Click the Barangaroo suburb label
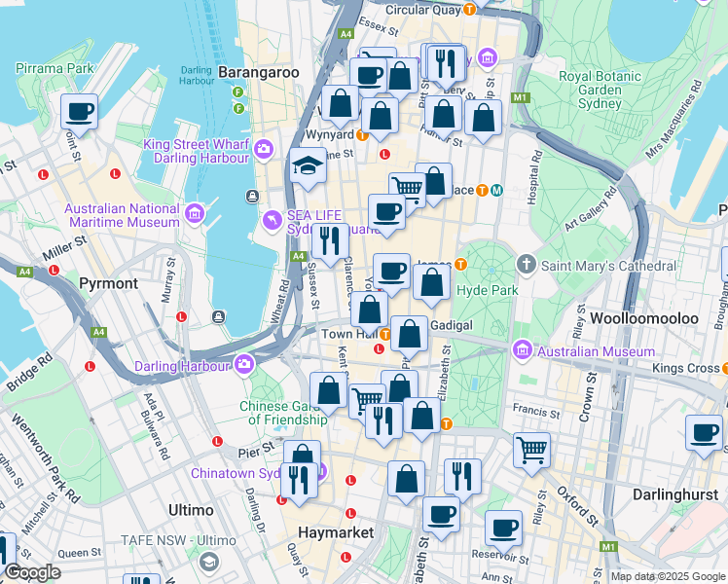Image resolution: width=728 pixels, height=584 pixels. click(259, 72)
